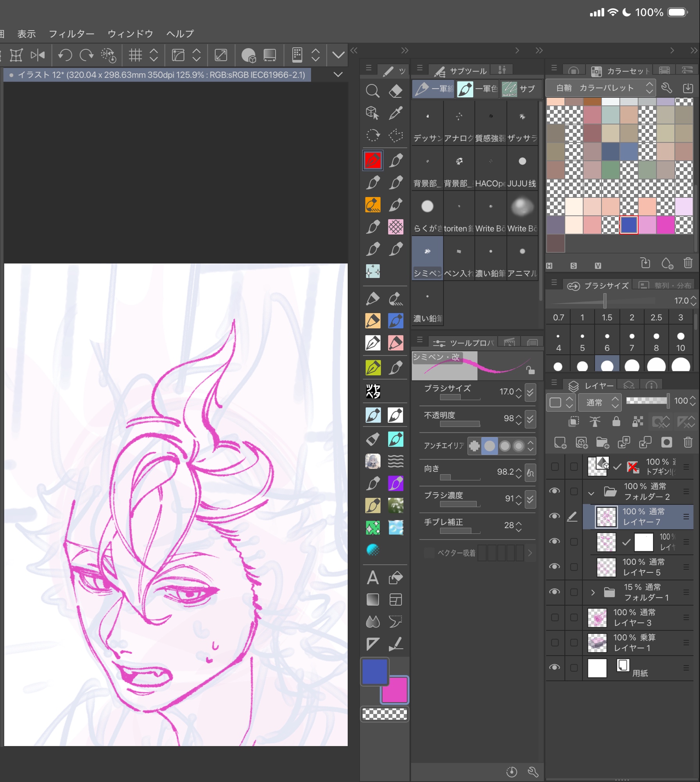This screenshot has width=700, height=782.
Task: Delete layer using layer panel trash icon
Action: coord(688,442)
